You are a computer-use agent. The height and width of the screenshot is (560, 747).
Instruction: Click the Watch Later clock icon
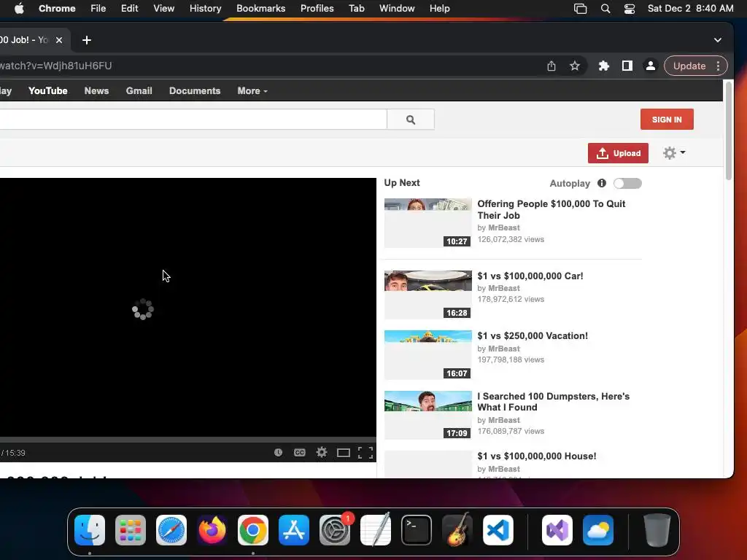coord(278,452)
